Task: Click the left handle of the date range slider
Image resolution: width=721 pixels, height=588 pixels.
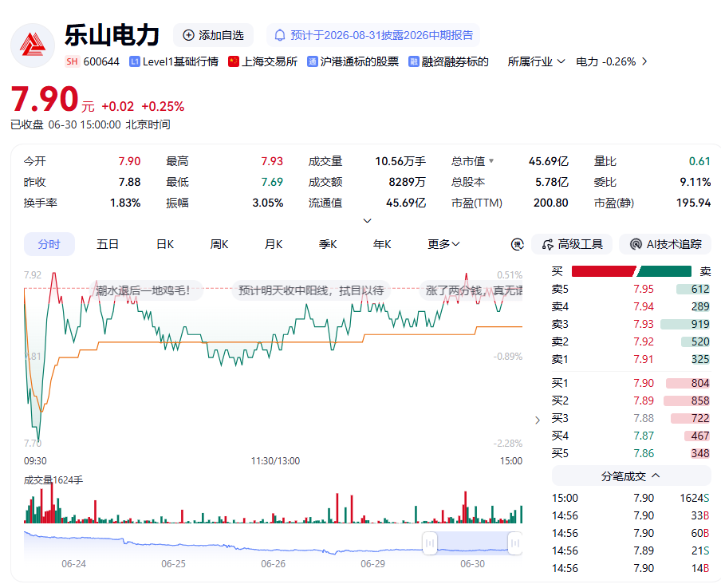Action: [430, 543]
